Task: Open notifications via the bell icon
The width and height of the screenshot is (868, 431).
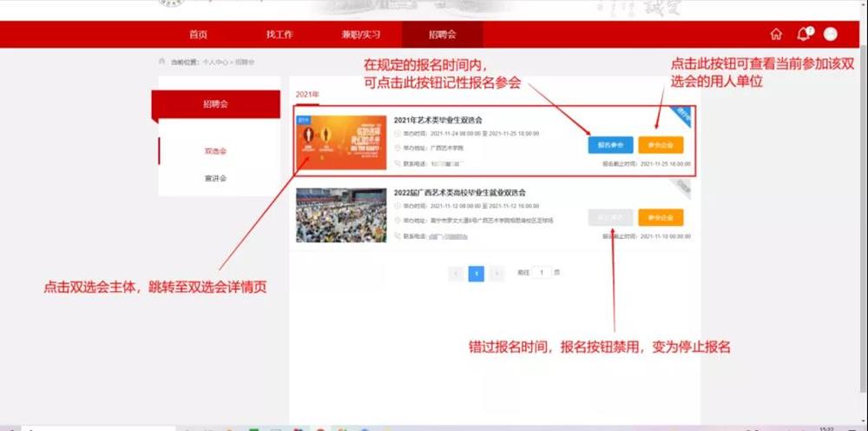Action: 803,35
